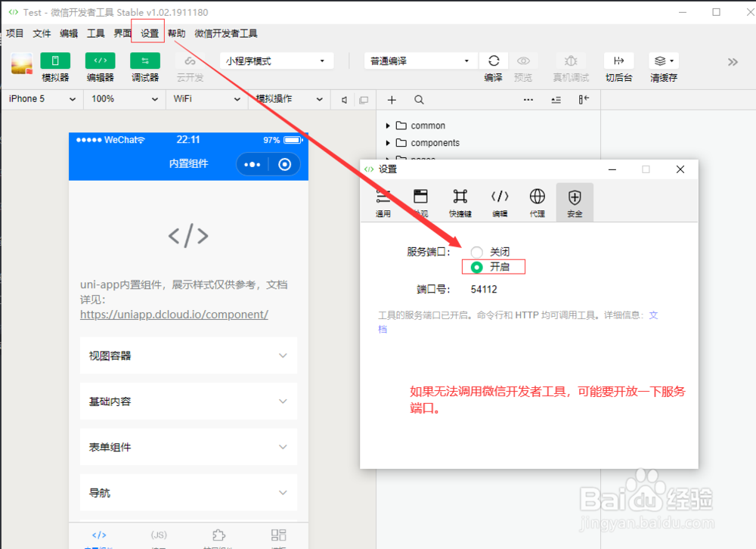The image size is (756, 549).
Task: Open the iPhone 5 device dropdown
Action: pos(42,99)
